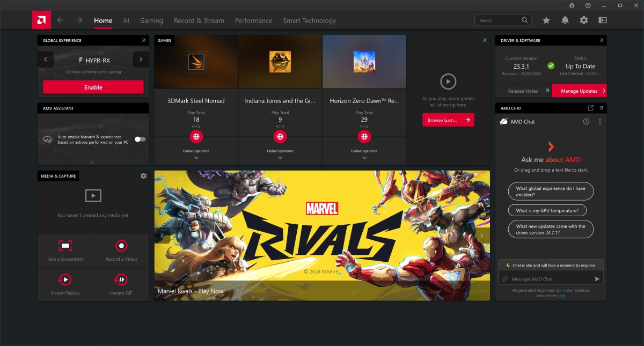Show previous banner slide
Viewport: 644px width, 346px height.
coord(162,235)
